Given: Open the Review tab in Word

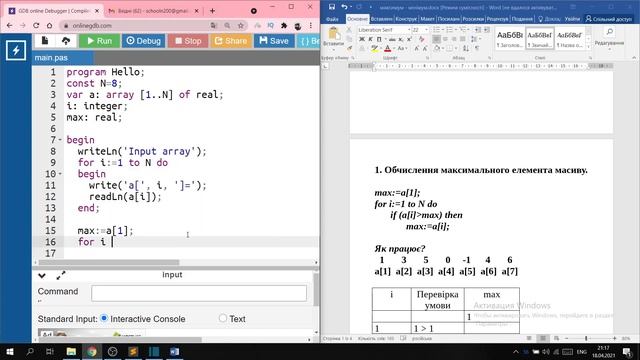Looking at the screenshot, I should tap(497, 19).
